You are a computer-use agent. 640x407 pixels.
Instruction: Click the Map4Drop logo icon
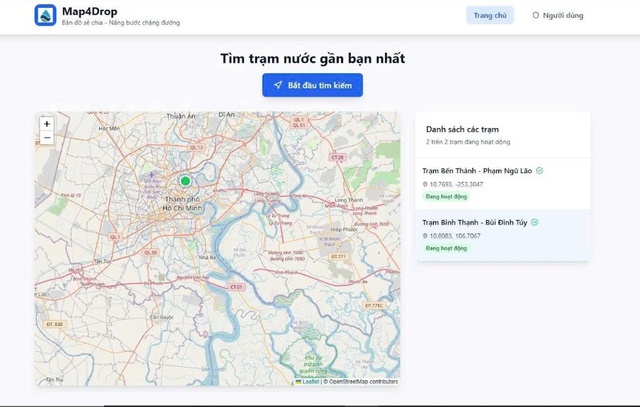[46, 16]
